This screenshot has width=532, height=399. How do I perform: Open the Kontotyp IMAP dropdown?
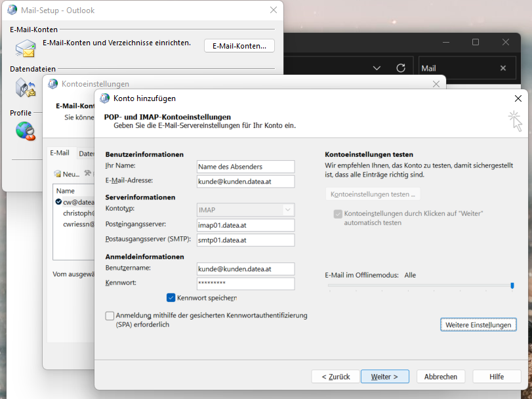coord(287,209)
